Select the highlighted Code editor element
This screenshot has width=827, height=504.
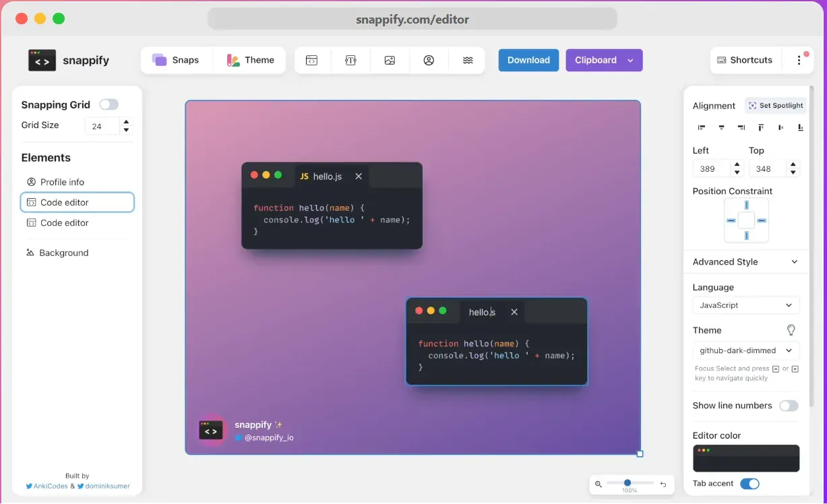click(78, 202)
